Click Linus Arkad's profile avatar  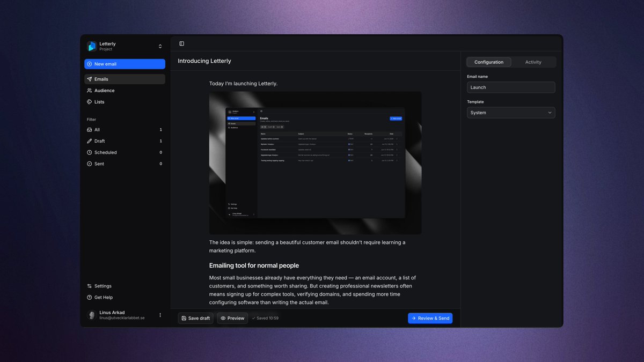(x=92, y=315)
